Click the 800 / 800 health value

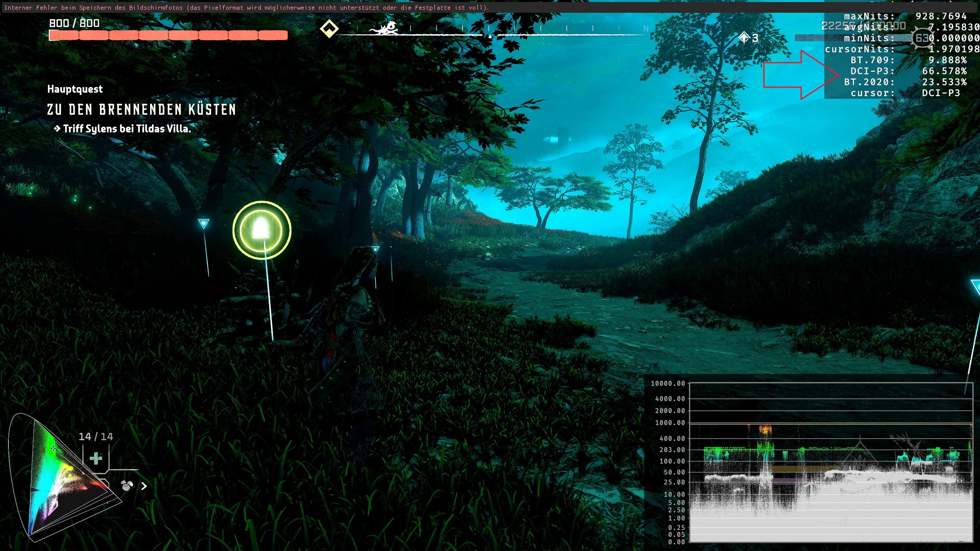(74, 23)
